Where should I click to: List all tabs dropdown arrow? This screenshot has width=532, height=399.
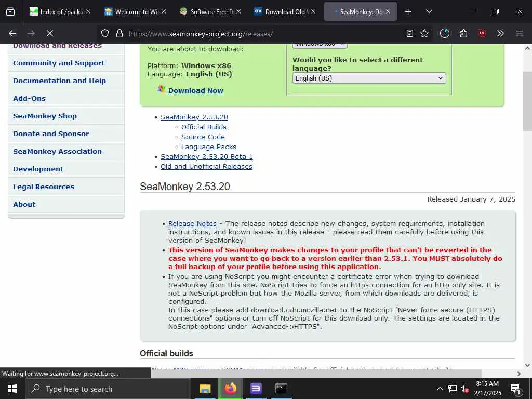tap(429, 11)
